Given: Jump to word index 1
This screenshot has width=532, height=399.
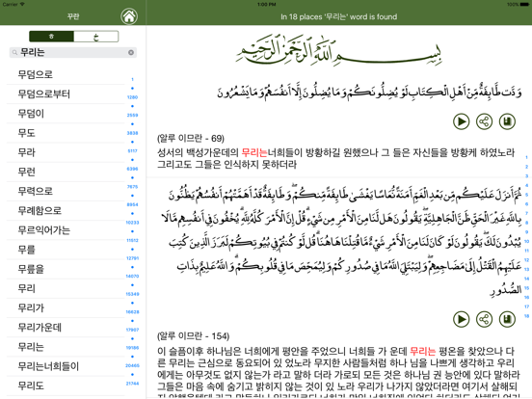Looking at the screenshot, I should pos(132,79).
